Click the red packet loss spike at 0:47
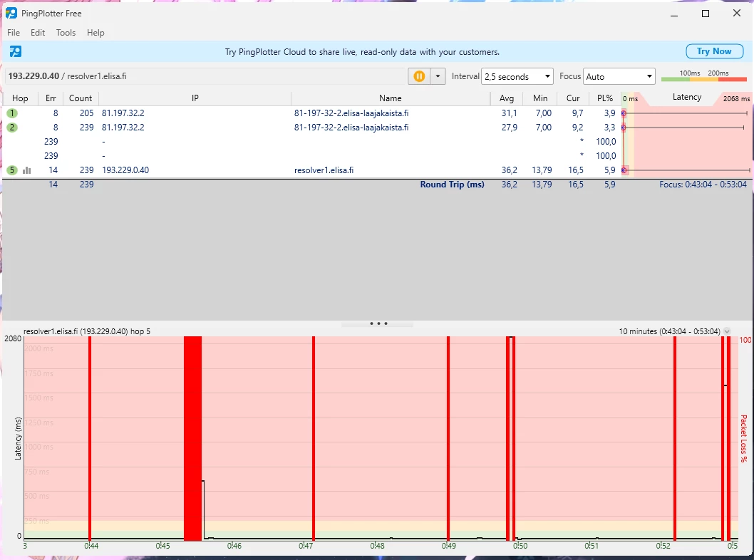 click(x=314, y=438)
